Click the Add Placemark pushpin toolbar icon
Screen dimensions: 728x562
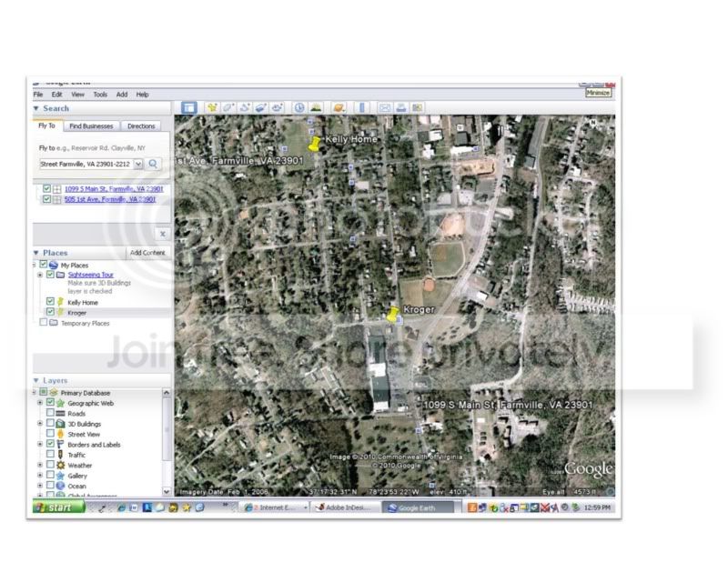[212, 107]
